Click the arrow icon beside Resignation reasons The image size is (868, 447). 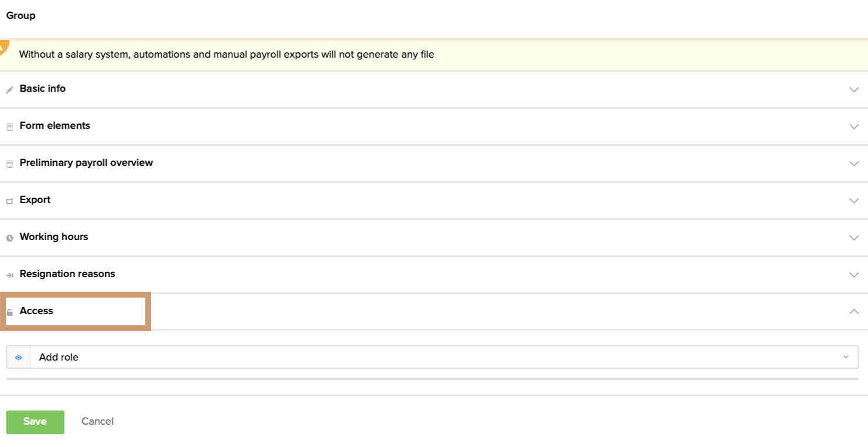click(9, 275)
